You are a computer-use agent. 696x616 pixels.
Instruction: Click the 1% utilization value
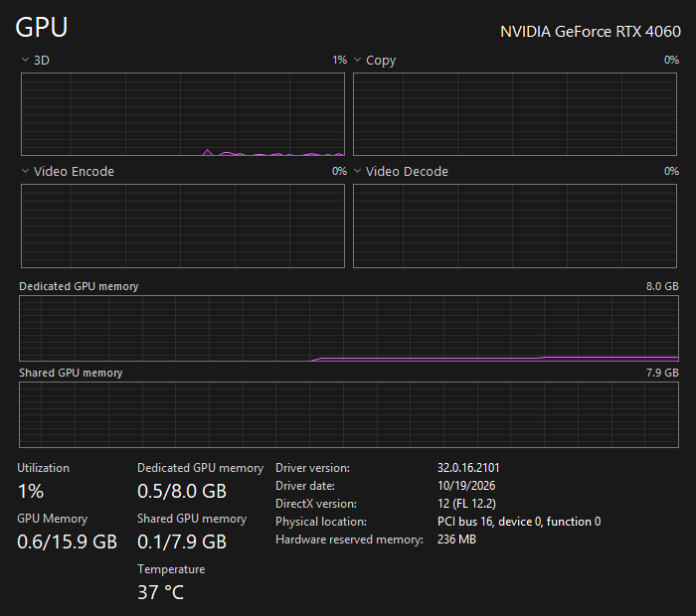point(31,491)
